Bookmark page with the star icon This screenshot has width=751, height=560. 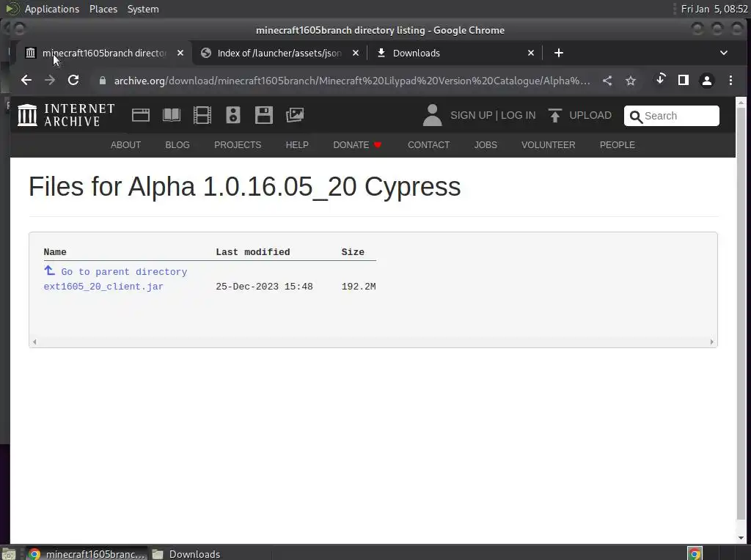coord(631,81)
